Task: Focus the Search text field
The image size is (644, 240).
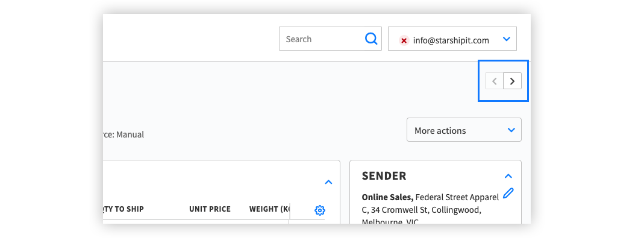Action: tap(322, 39)
